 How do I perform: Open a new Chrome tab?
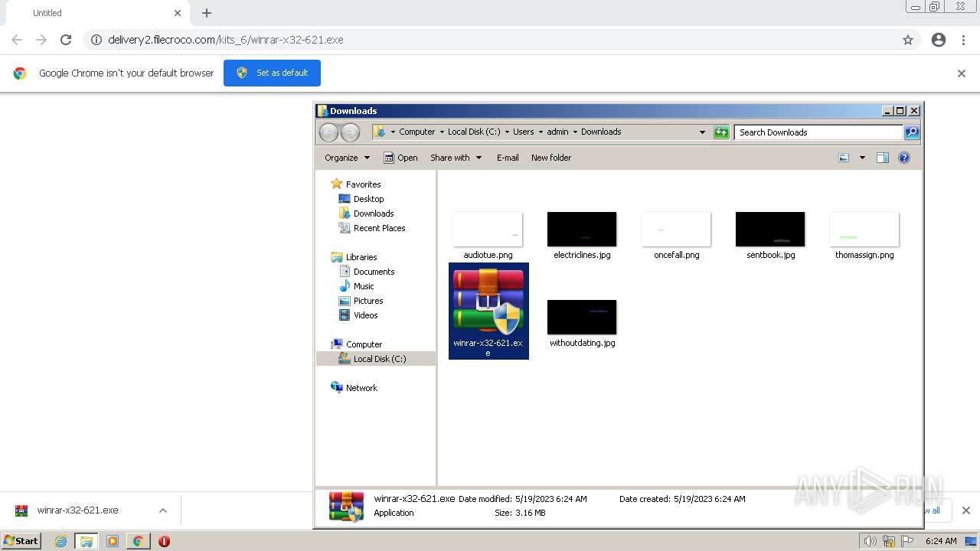point(207,13)
